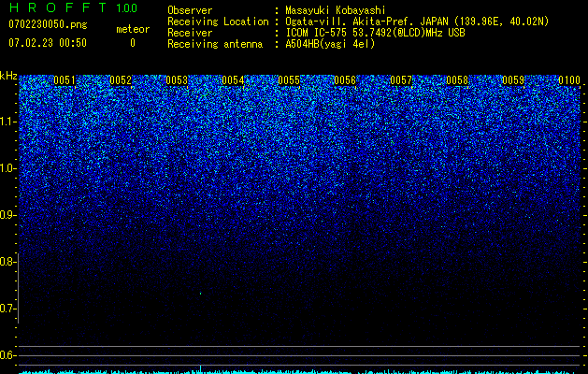Click the tall cyan spike in bottom signal trace
The width and height of the screenshot is (588, 374).
click(x=201, y=368)
